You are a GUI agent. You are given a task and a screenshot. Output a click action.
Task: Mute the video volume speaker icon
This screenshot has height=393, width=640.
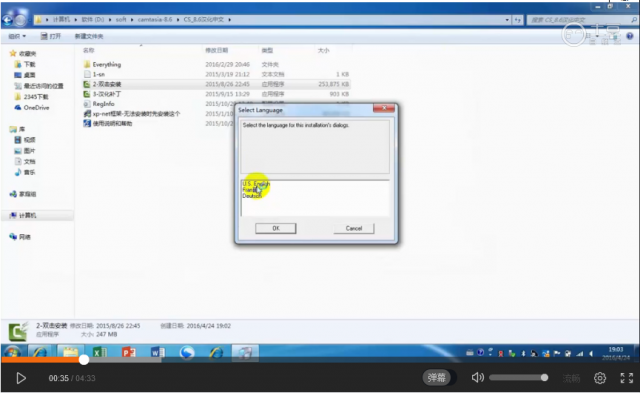tap(477, 377)
